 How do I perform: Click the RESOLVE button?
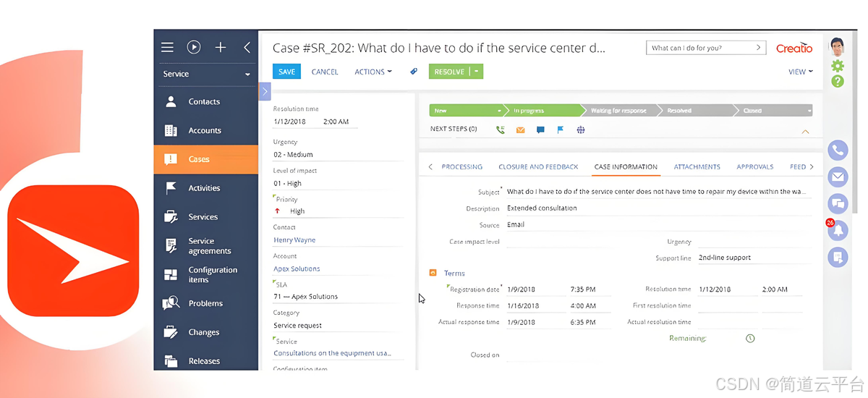449,72
